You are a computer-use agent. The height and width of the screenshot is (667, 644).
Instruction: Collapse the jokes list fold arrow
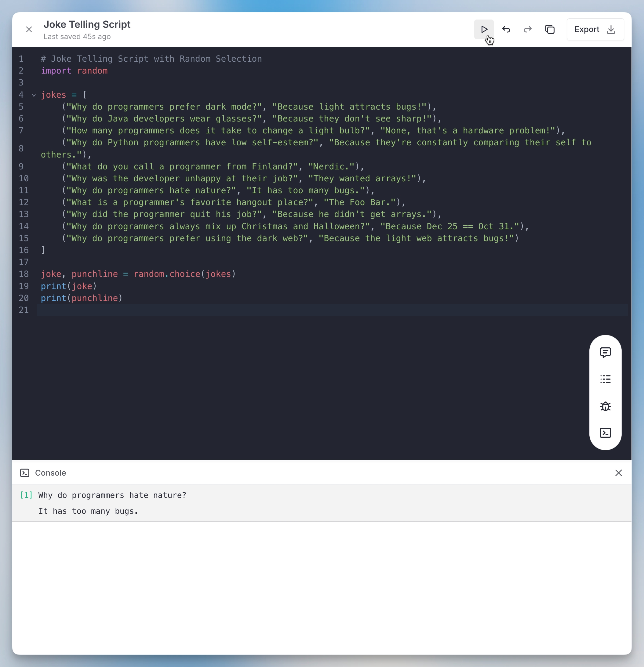34,95
